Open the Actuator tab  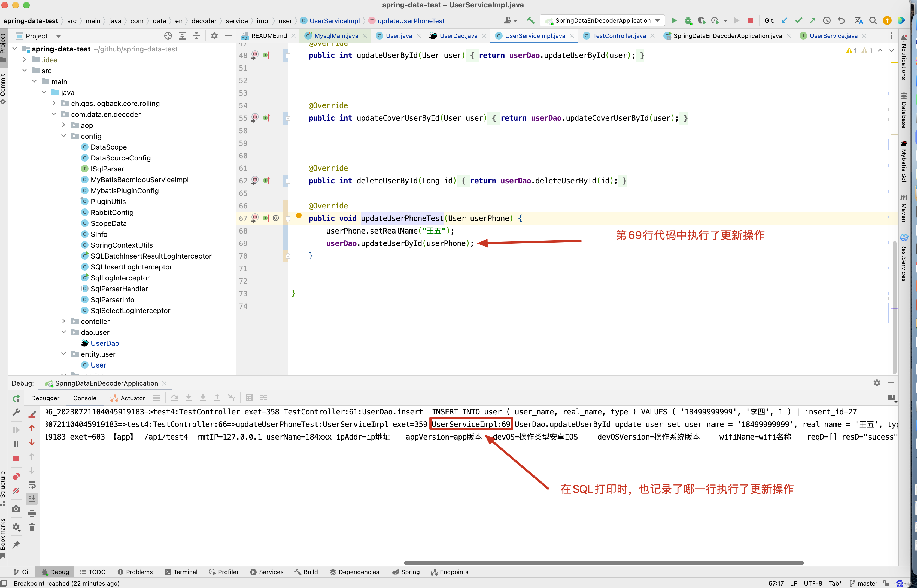(128, 398)
